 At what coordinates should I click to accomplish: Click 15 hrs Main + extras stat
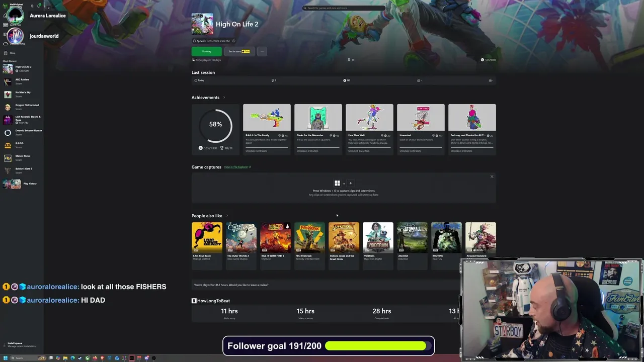(305, 313)
